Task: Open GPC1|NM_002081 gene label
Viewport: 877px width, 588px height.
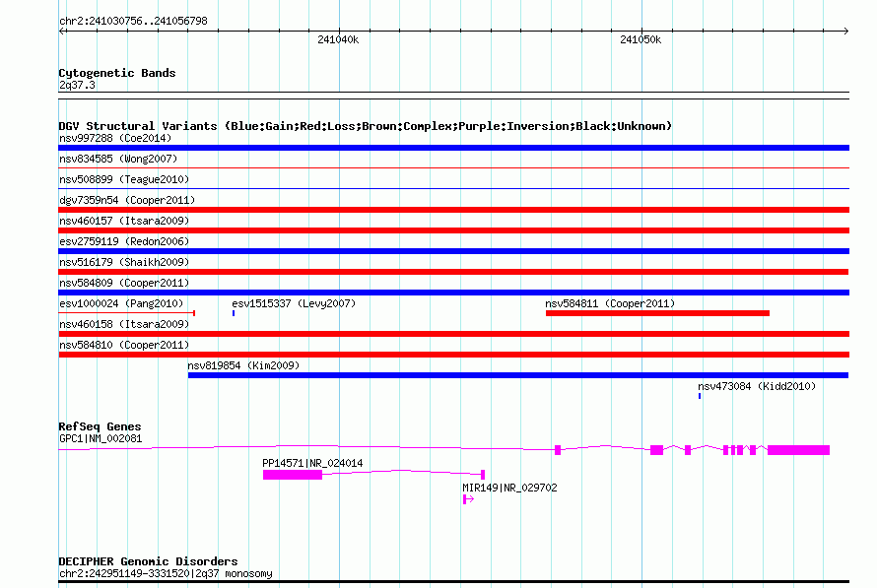Action: coord(101,438)
